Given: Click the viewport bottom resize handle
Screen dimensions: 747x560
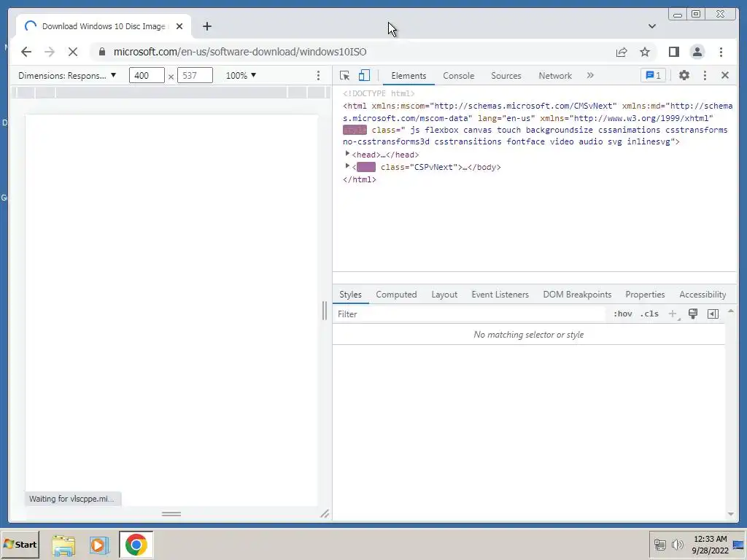Looking at the screenshot, I should coord(171,514).
